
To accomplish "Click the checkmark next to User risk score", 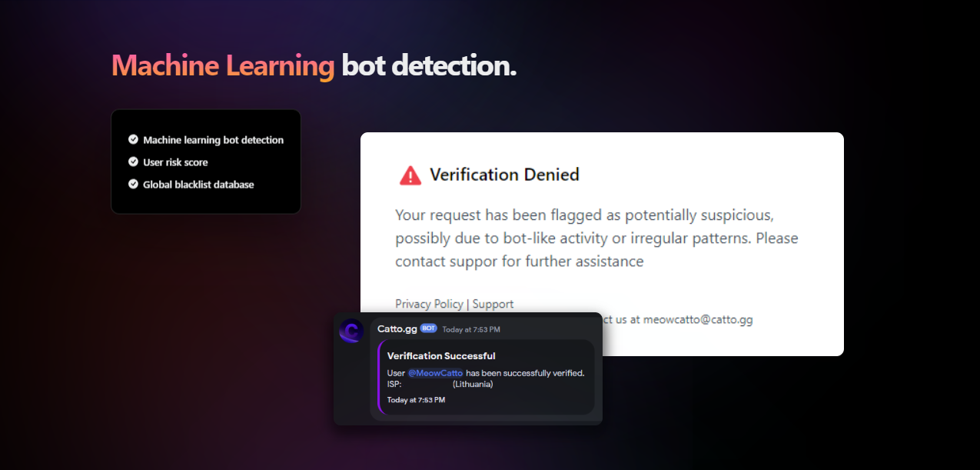I will (133, 162).
